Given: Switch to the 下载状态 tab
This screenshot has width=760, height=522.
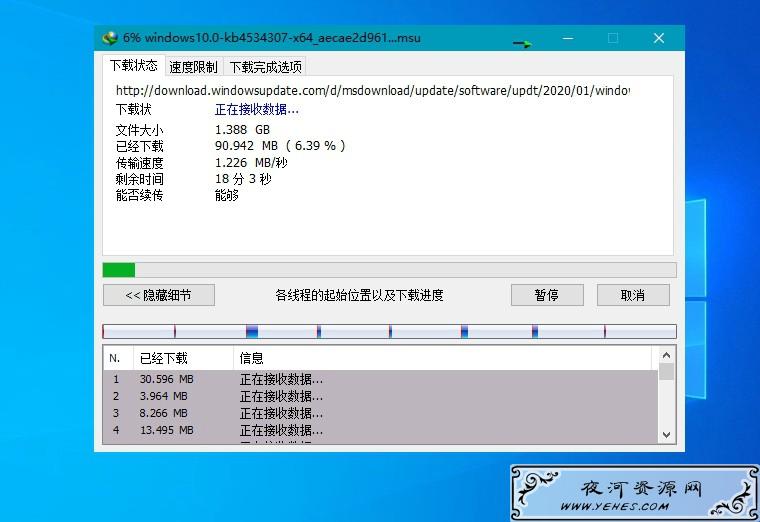Looking at the screenshot, I should [134, 65].
